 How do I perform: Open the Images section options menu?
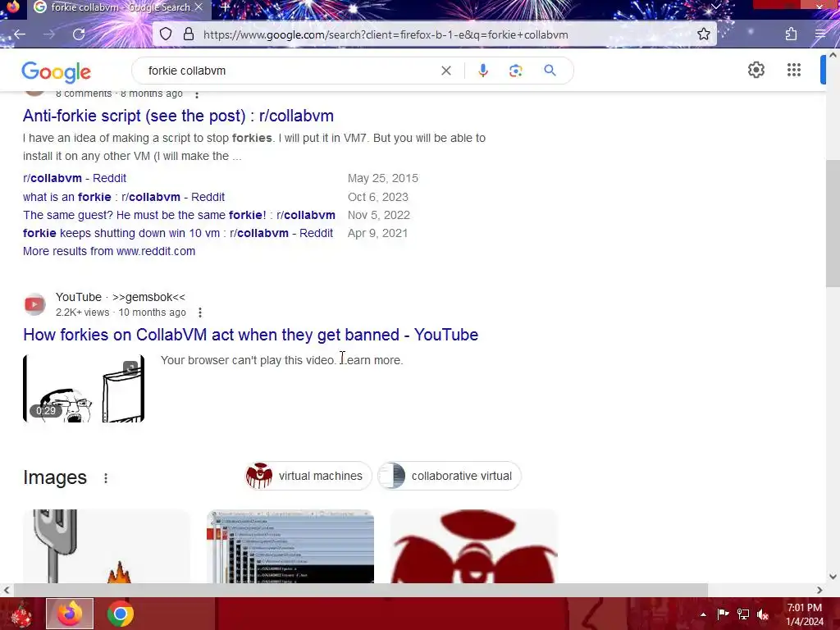pos(106,478)
